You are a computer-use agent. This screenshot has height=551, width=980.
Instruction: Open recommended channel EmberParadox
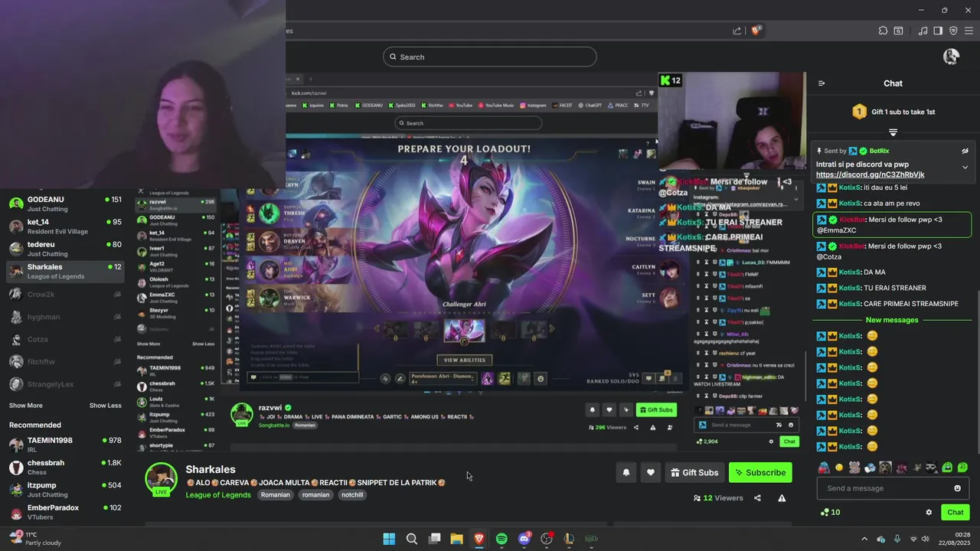pyautogui.click(x=65, y=512)
